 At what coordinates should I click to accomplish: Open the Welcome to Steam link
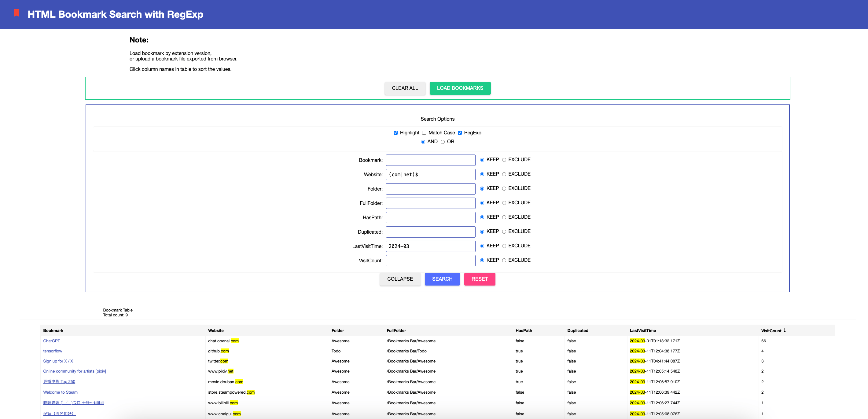coord(60,392)
